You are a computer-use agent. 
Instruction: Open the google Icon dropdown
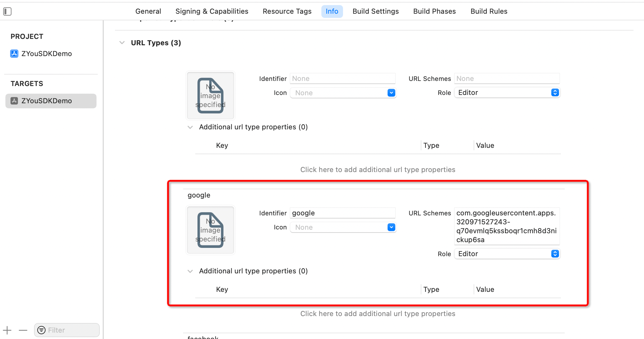click(x=391, y=227)
